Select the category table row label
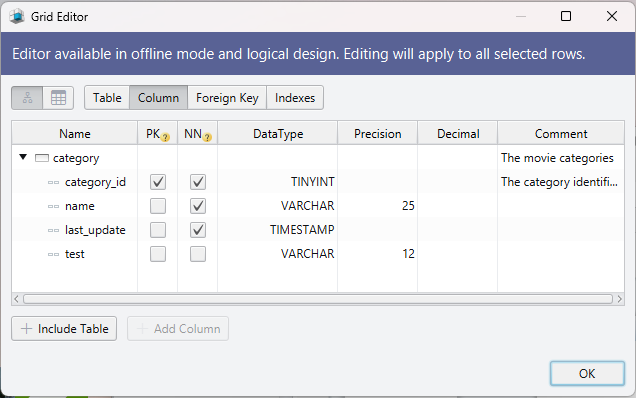The height and width of the screenshot is (398, 636). coord(76,158)
